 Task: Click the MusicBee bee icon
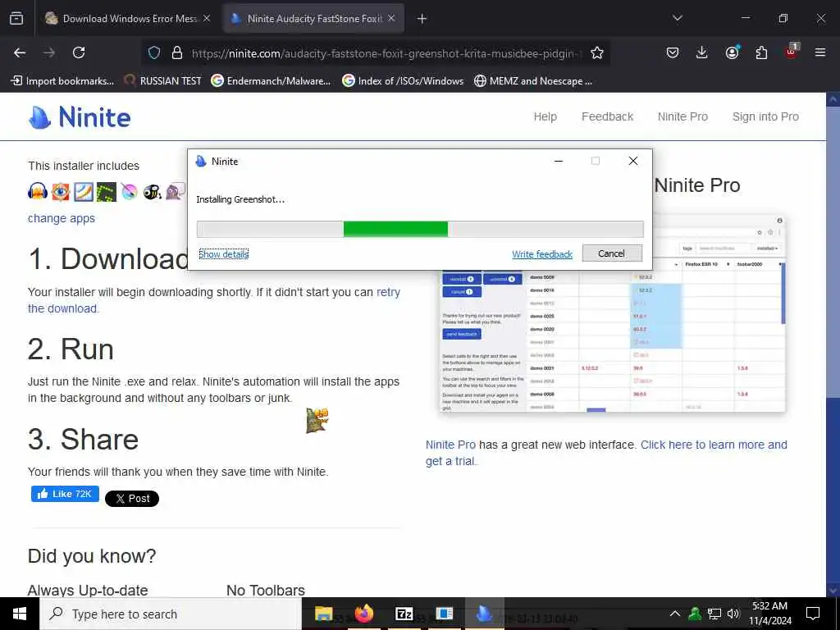pos(152,191)
